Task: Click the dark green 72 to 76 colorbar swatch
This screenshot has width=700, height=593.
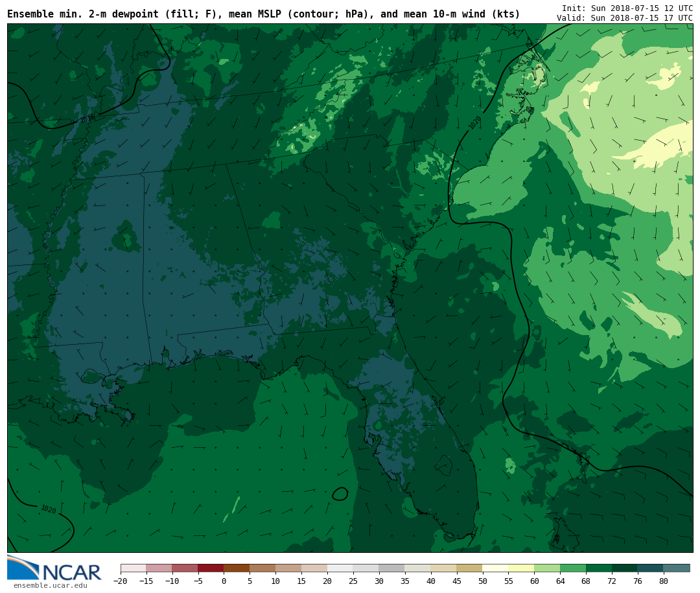Action: 625,568
